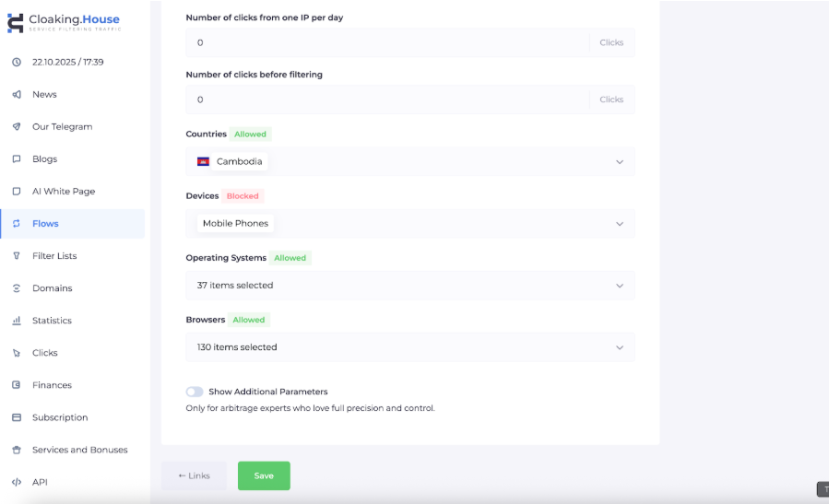829x504 pixels.
Task: Open the Browsers 130 items dropdown
Action: tap(410, 347)
